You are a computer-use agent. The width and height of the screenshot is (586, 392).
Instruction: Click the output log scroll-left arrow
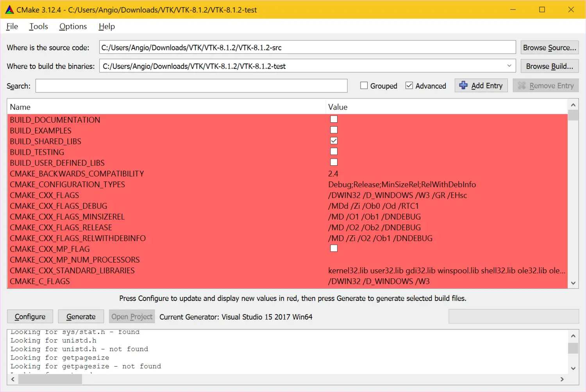13,379
